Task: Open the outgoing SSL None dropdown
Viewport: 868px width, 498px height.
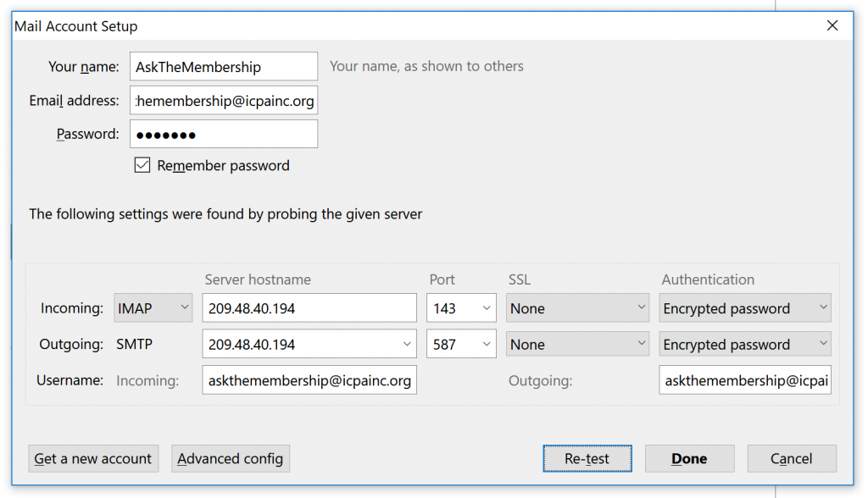Action: (x=577, y=344)
